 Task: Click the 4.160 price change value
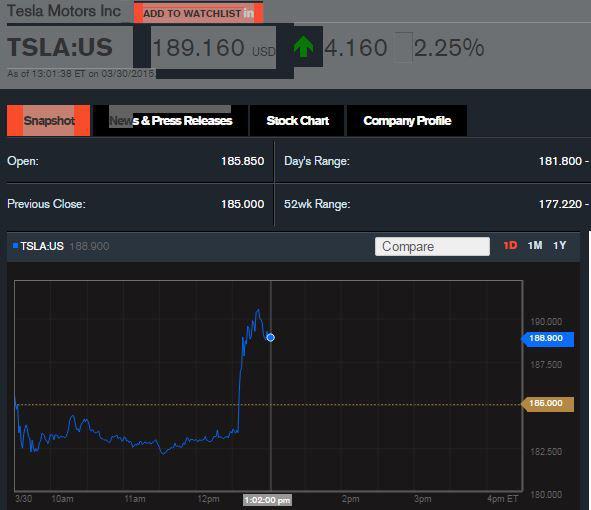(x=356, y=48)
